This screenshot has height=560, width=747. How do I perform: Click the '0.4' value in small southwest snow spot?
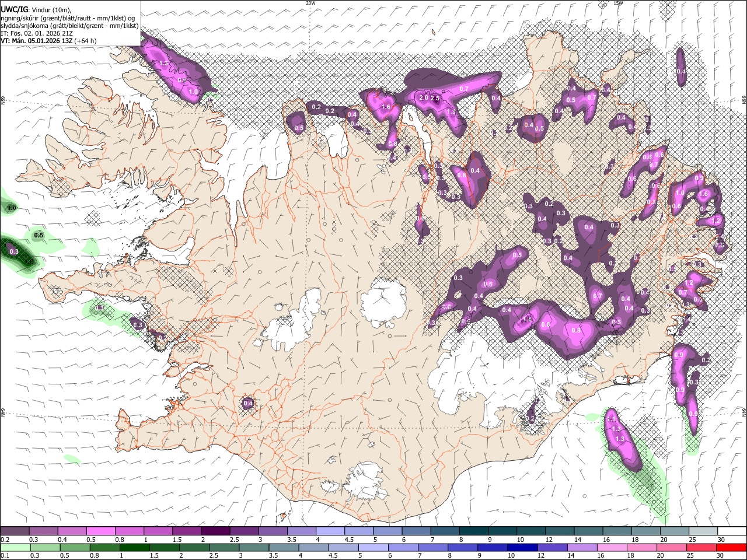pyautogui.click(x=248, y=403)
